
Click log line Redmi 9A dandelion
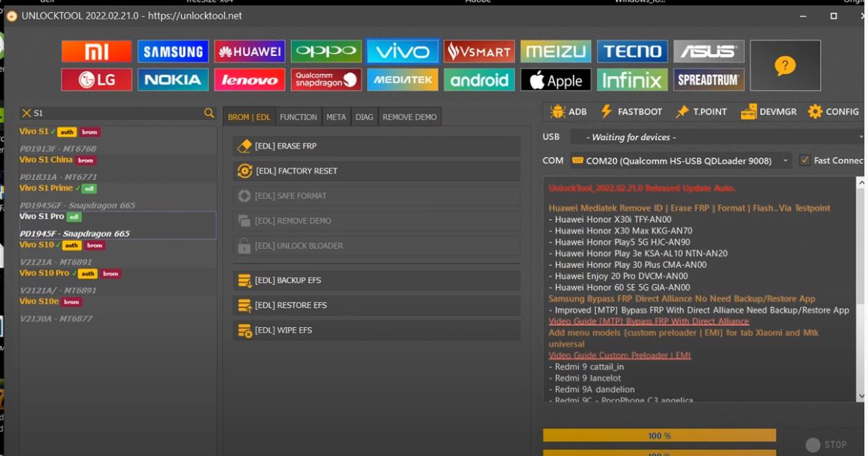point(591,389)
